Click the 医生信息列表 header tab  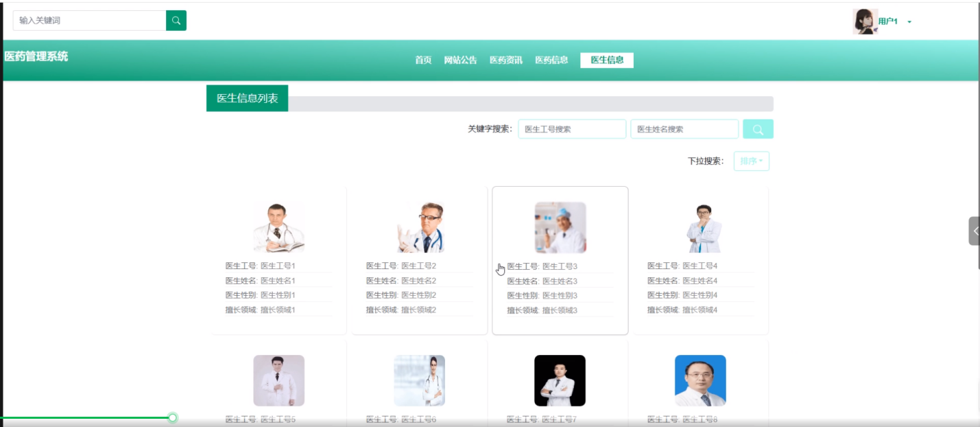[x=247, y=98]
